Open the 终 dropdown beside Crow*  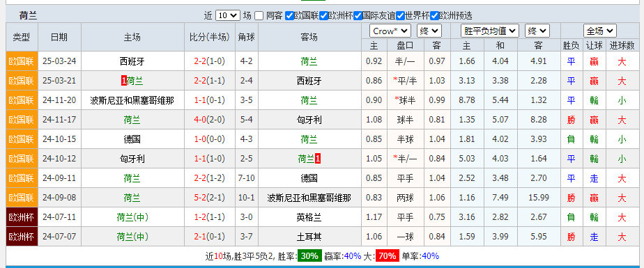pyautogui.click(x=429, y=31)
